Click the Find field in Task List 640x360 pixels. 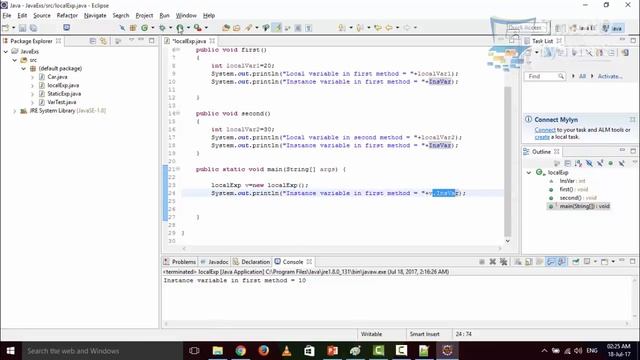click(x=544, y=76)
